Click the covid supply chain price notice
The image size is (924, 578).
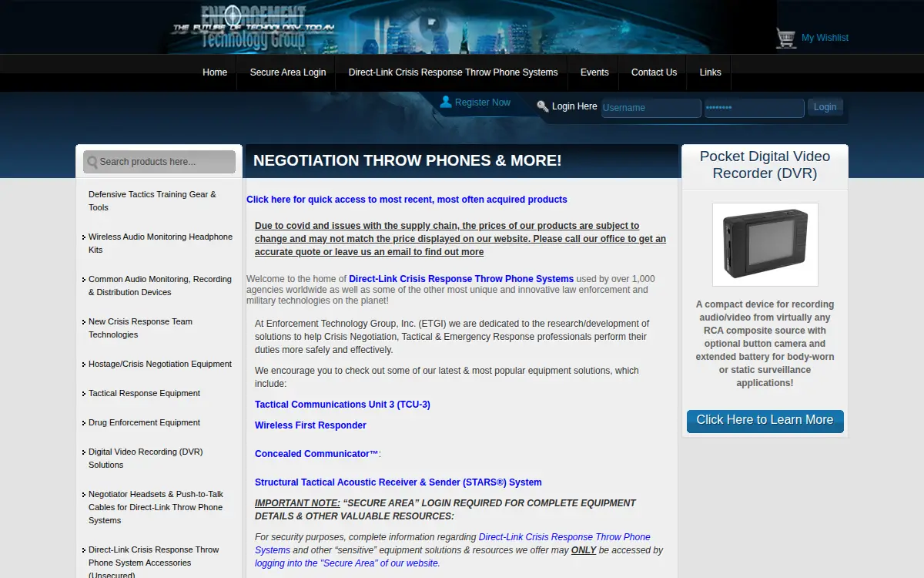coord(460,239)
